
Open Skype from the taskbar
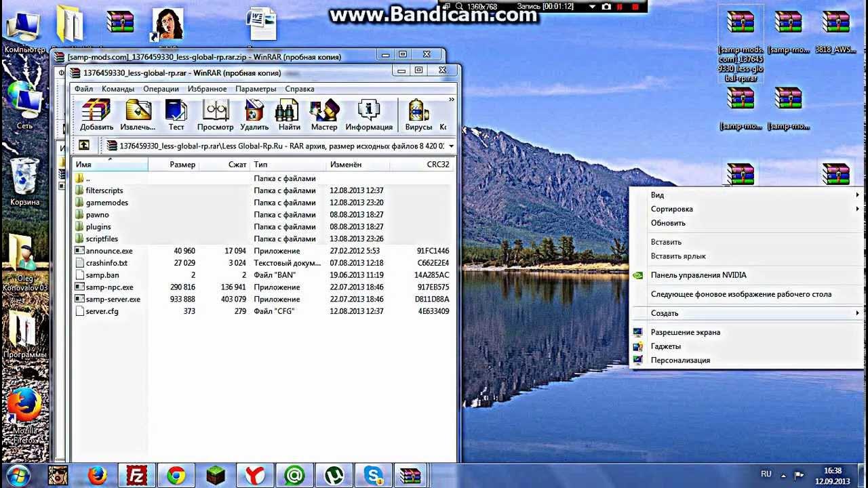tap(373, 476)
